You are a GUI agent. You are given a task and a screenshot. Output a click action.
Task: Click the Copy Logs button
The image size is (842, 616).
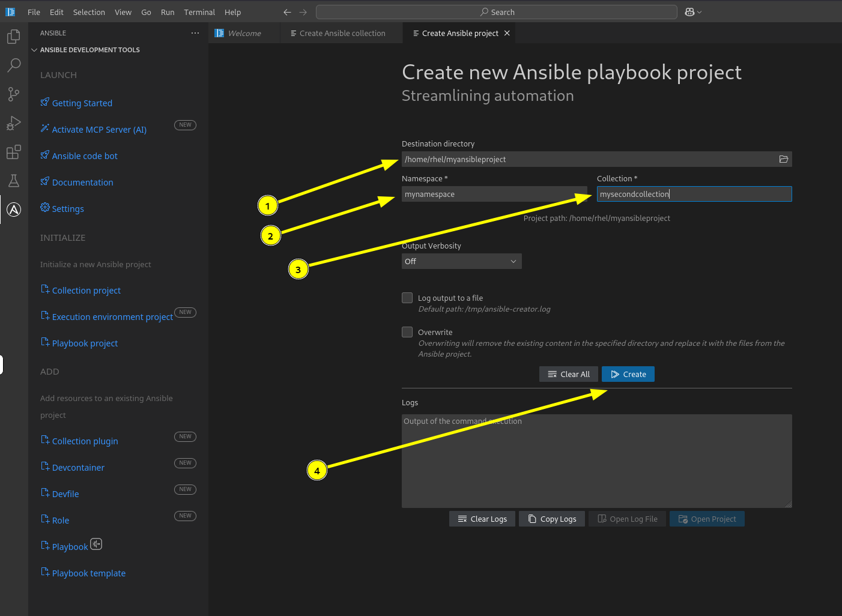click(x=552, y=519)
